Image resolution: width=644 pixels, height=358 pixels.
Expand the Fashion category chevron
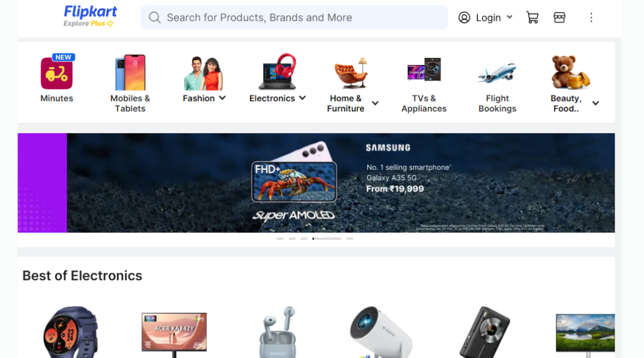click(x=222, y=98)
